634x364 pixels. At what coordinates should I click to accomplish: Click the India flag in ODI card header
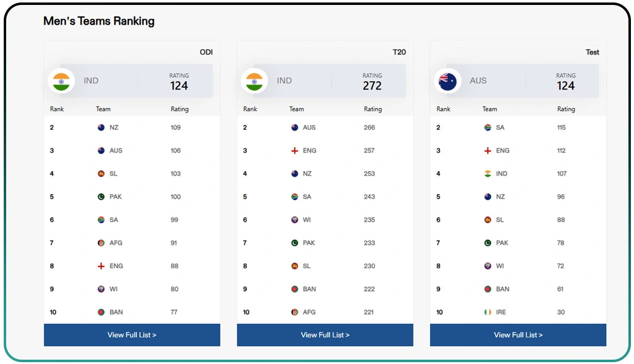61,81
